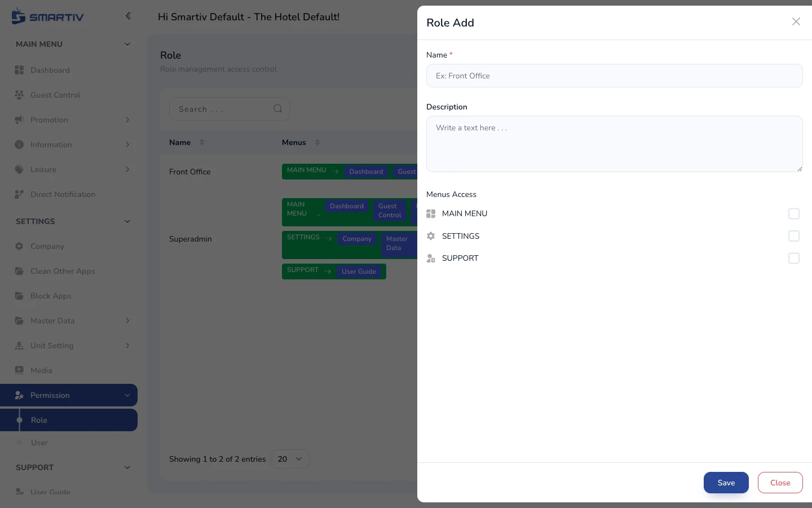
Task: Focus the Description text area
Action: point(615,144)
